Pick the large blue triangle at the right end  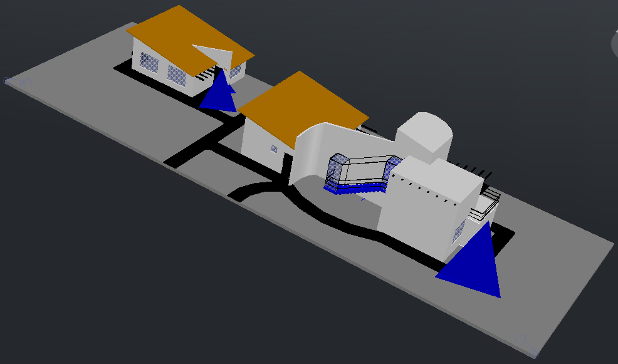click(x=476, y=262)
